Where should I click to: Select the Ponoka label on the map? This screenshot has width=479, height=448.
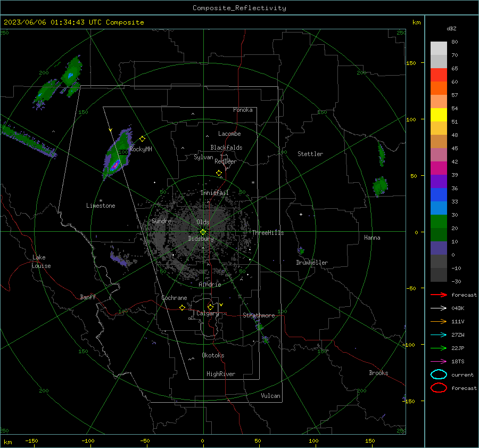[x=243, y=110]
